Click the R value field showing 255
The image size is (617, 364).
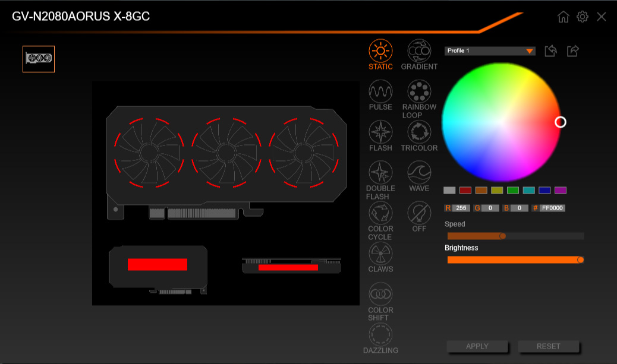[x=461, y=208]
